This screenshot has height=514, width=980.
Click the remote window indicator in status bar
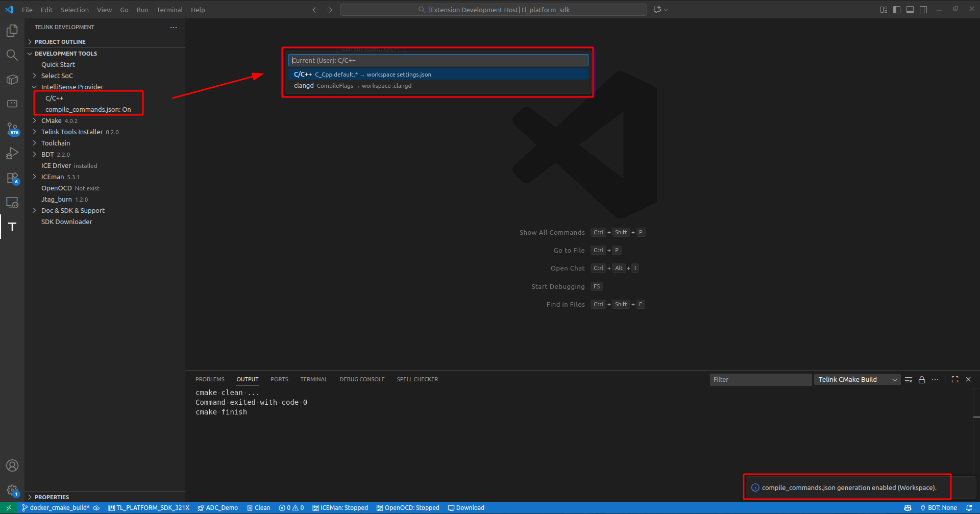point(9,508)
